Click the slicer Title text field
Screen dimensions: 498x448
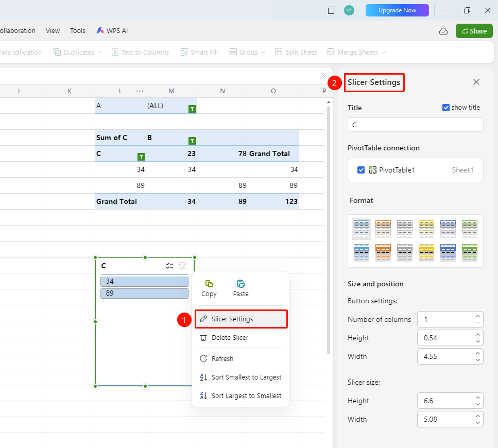(x=416, y=125)
